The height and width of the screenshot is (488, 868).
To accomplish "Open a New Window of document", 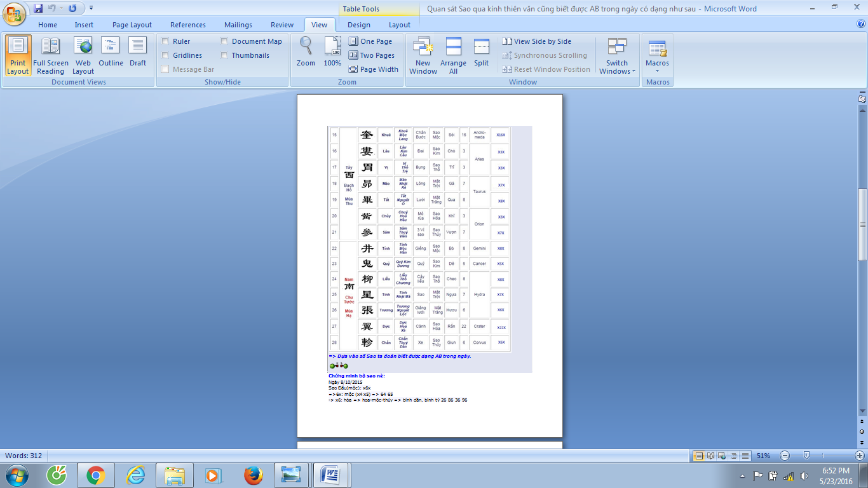I will [x=423, y=55].
